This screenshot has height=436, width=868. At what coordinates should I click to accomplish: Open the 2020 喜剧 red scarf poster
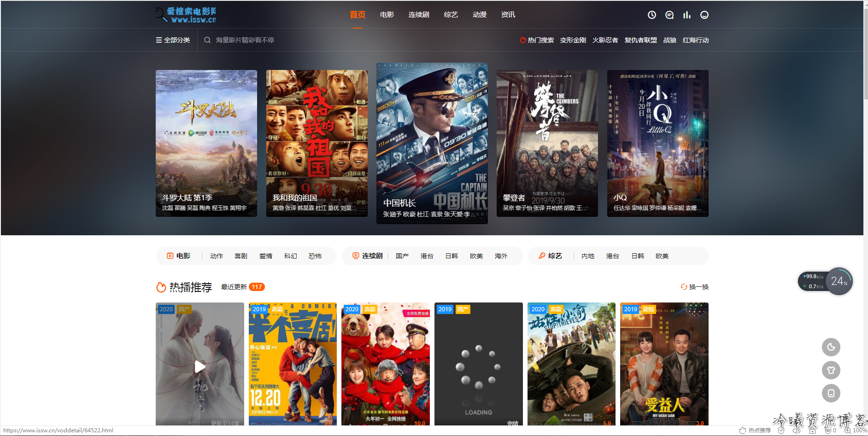click(x=386, y=364)
